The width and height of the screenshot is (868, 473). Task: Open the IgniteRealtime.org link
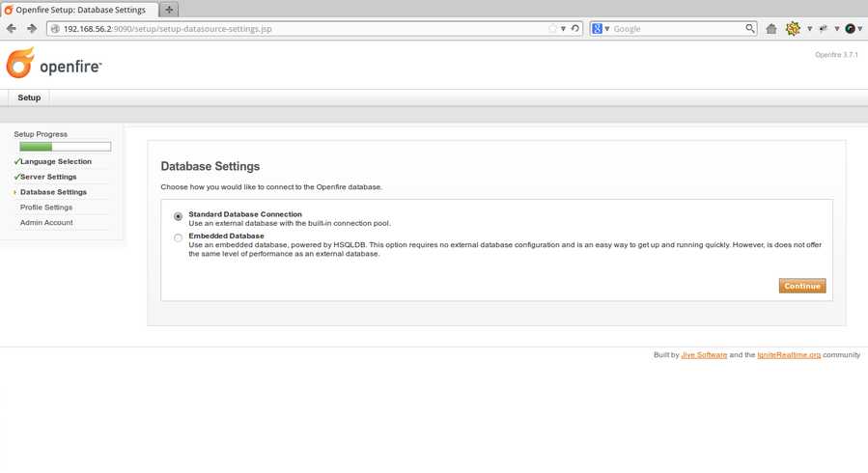[789, 355]
